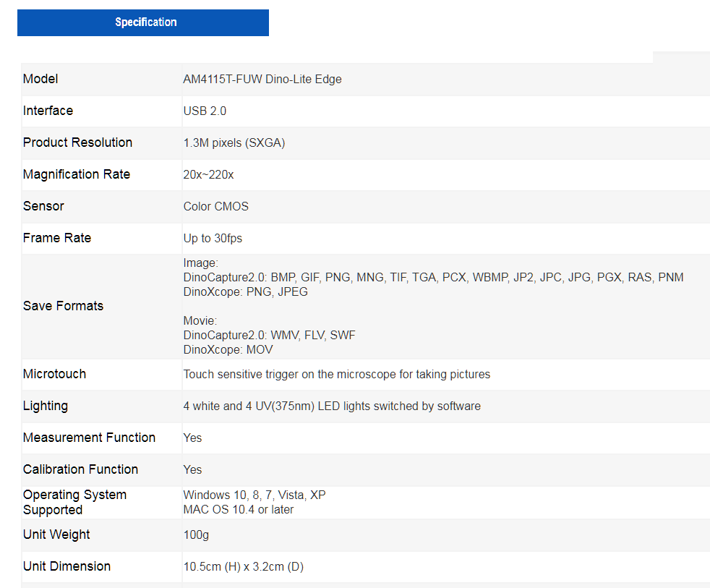The image size is (710, 588).
Task: Click the 'Magnification Rate' label
Action: pos(77,174)
